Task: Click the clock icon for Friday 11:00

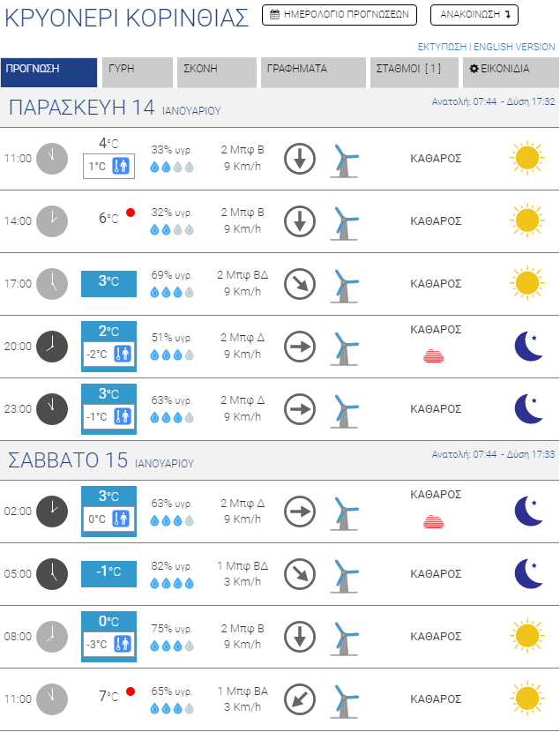Action: (52, 159)
